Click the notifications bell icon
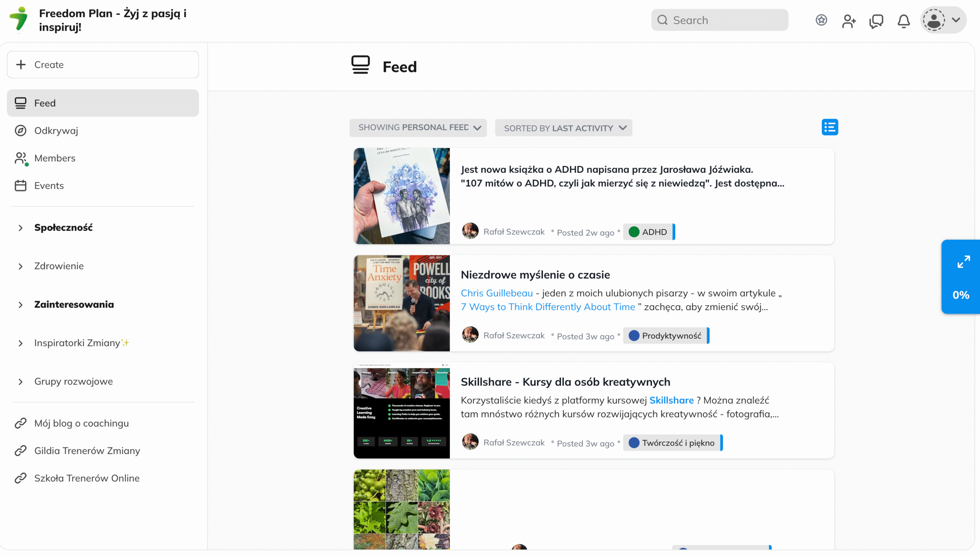 [903, 21]
